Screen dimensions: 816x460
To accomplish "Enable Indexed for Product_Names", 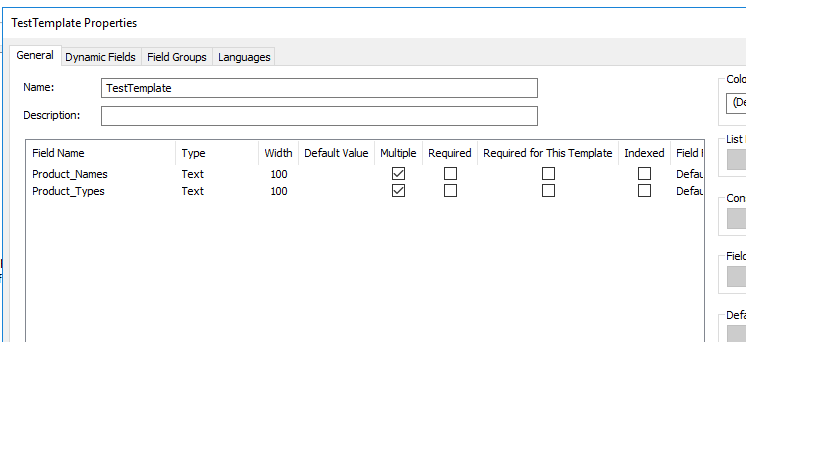I will (x=644, y=174).
